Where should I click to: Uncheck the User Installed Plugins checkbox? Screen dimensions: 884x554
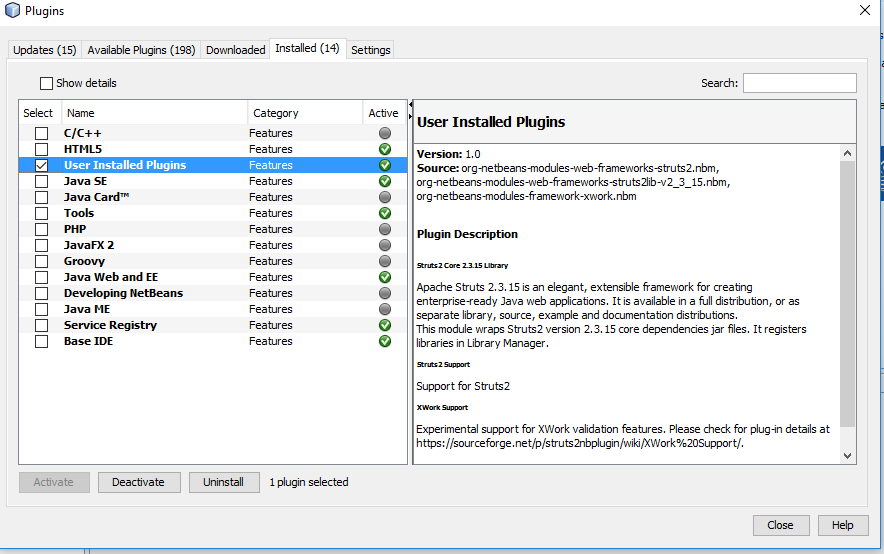(41, 166)
